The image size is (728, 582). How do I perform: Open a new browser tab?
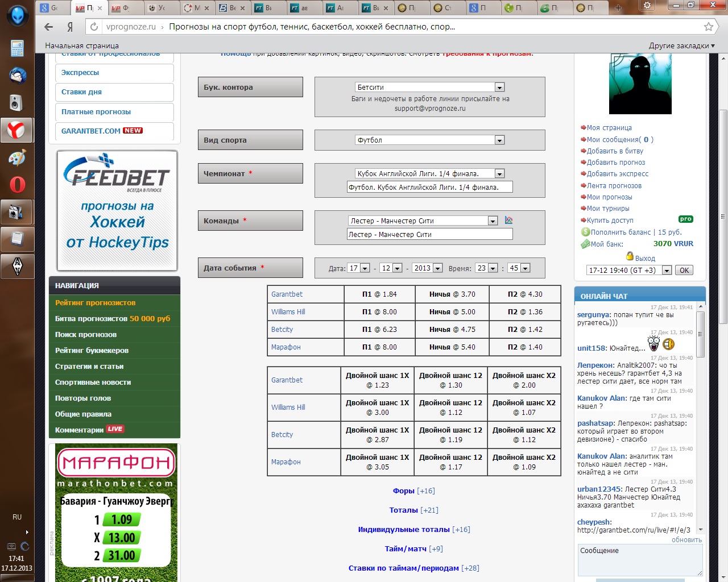click(x=618, y=7)
